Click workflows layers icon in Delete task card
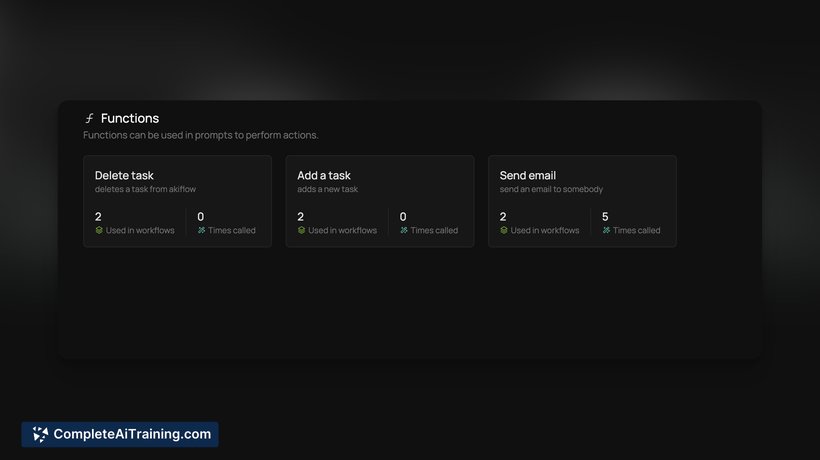 [99, 230]
